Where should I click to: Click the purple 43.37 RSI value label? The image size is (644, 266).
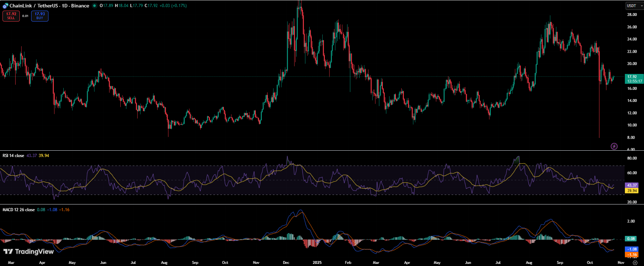pyautogui.click(x=632, y=185)
